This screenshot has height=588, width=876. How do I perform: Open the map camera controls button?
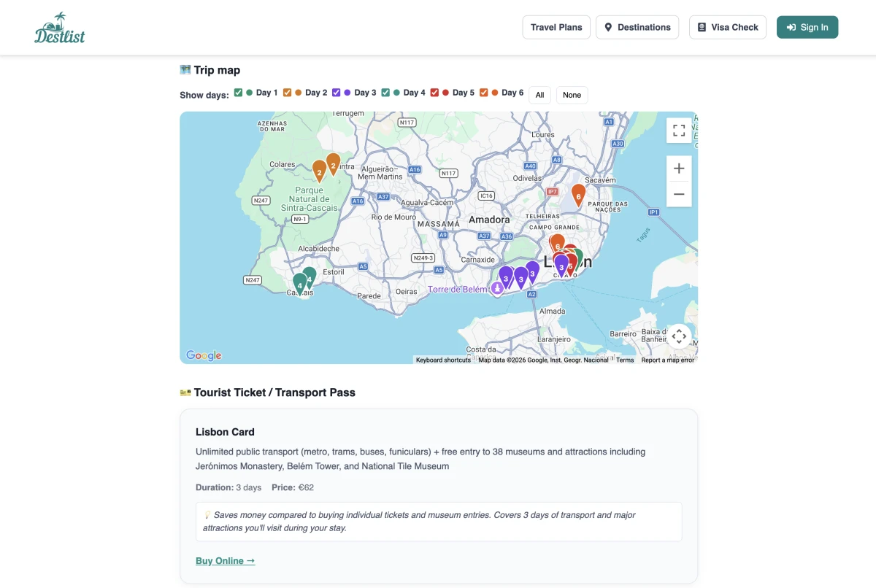(x=679, y=336)
